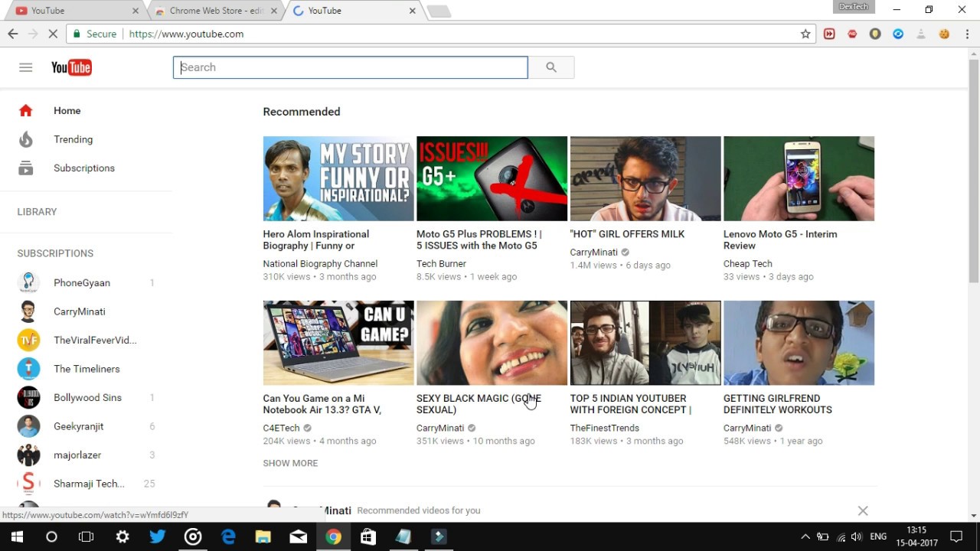
Task: Open Tech Burner channel link
Action: [x=441, y=263]
